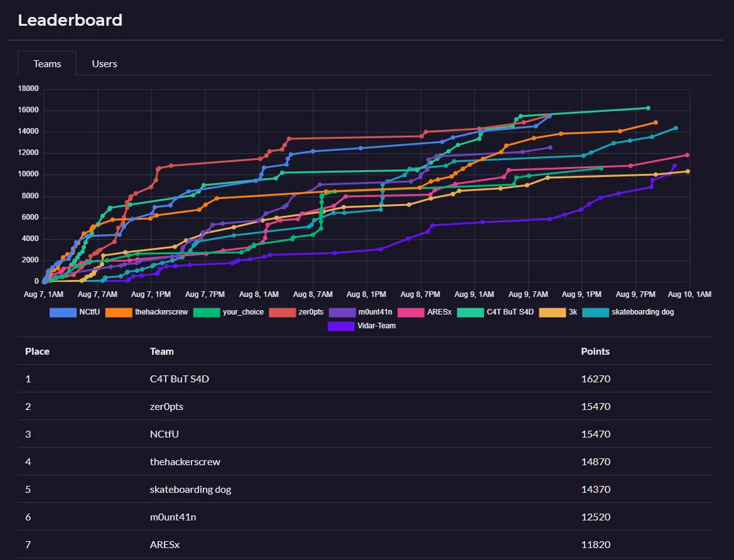
Task: Toggle thehackerscrew series in the chart legend
Action: tap(147, 312)
